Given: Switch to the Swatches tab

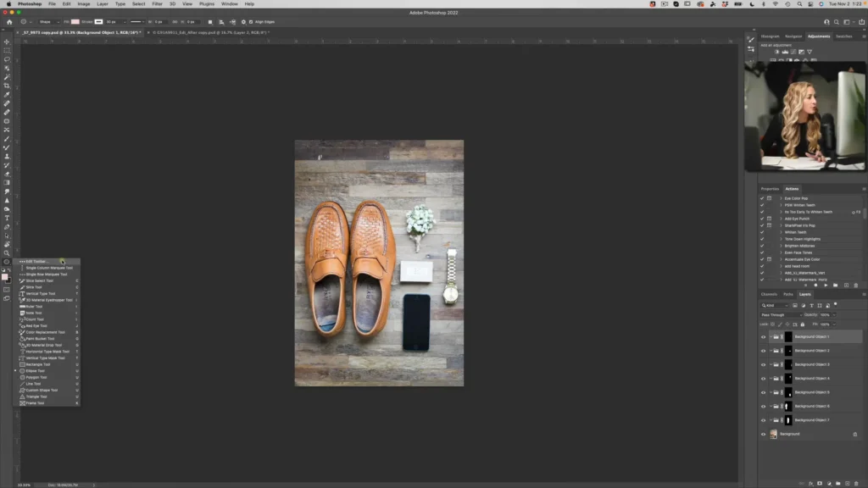Looking at the screenshot, I should click(843, 36).
